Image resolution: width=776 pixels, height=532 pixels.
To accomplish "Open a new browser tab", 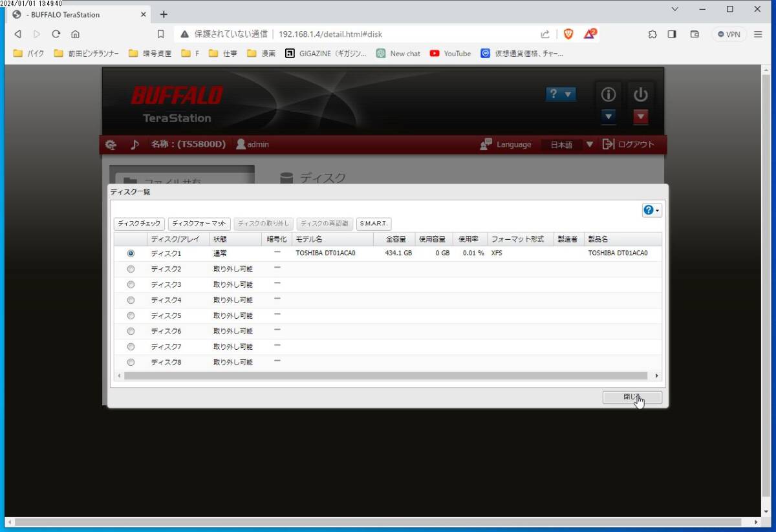I will 164,14.
